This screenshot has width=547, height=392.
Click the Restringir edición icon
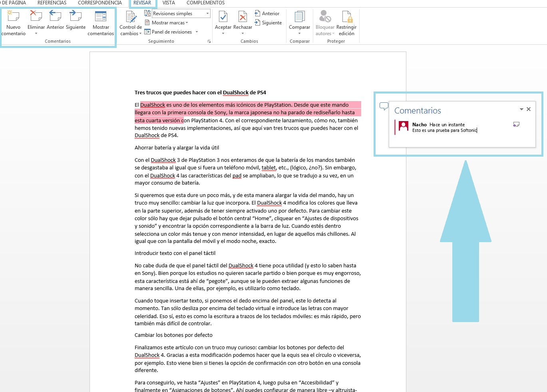tap(346, 16)
